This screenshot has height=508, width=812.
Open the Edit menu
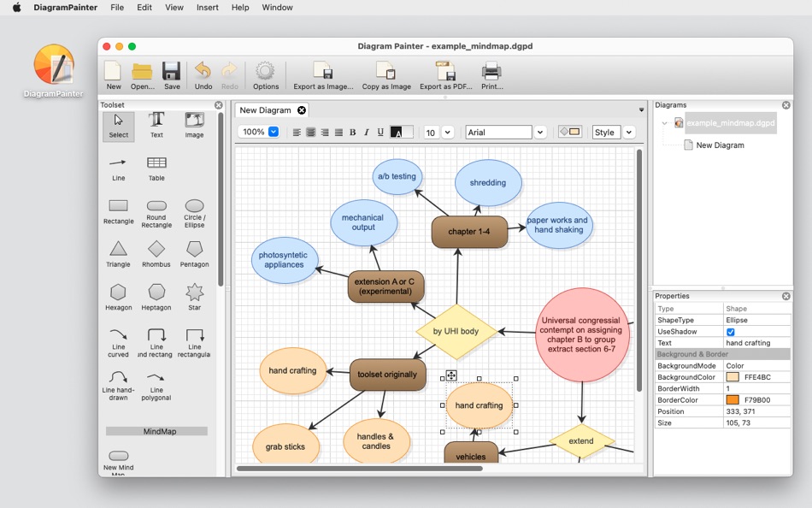tap(144, 7)
